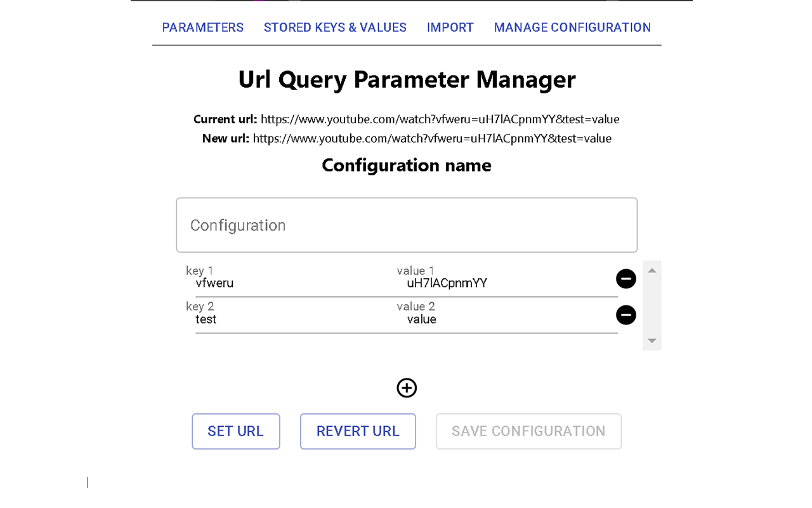Click the parameter list scroll down arrow
The width and height of the screenshot is (812, 508).
click(652, 341)
